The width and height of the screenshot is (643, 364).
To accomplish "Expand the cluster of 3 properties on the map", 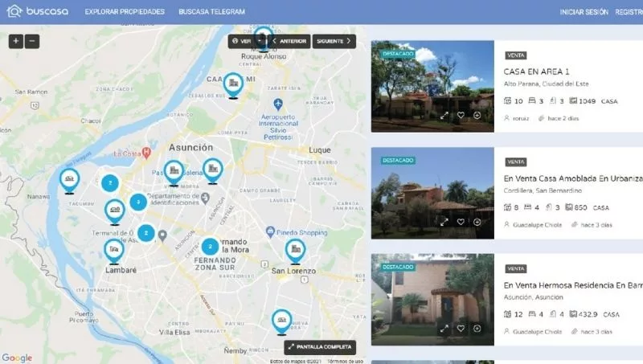I will [x=138, y=202].
